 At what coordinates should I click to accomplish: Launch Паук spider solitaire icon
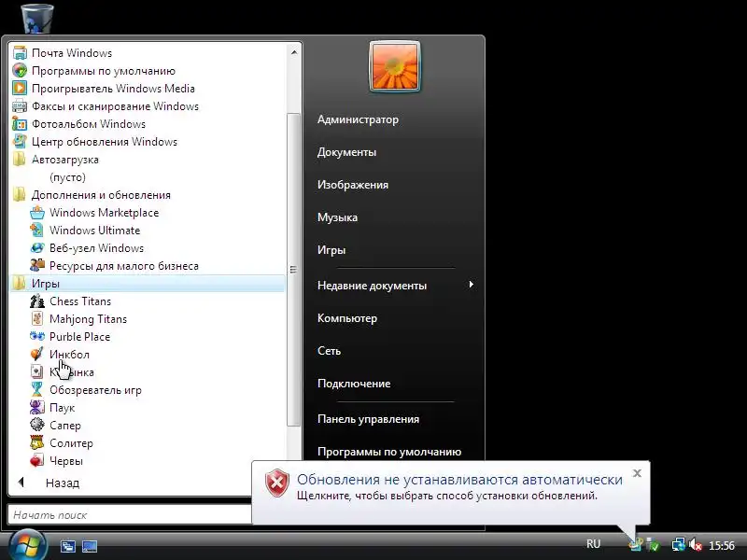point(37,407)
